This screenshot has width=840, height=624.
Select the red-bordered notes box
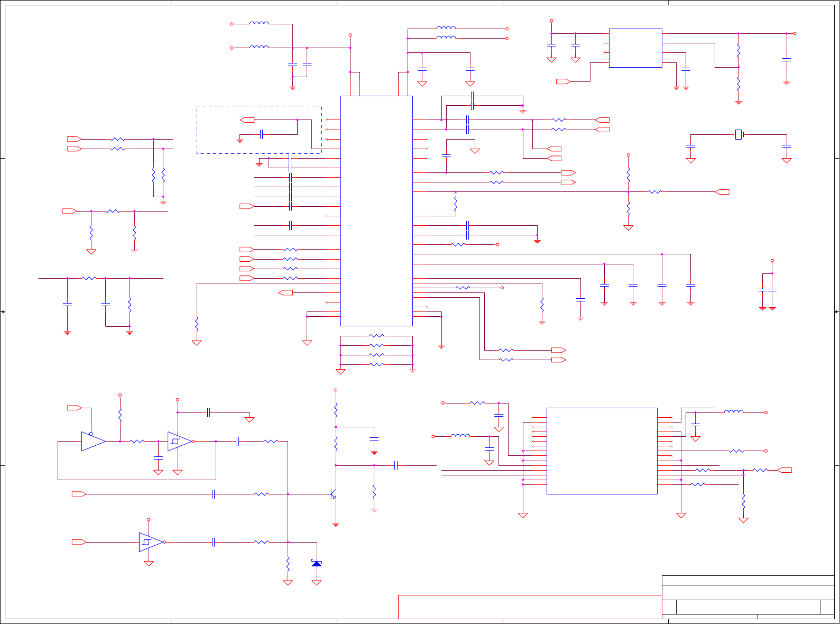coord(530,607)
